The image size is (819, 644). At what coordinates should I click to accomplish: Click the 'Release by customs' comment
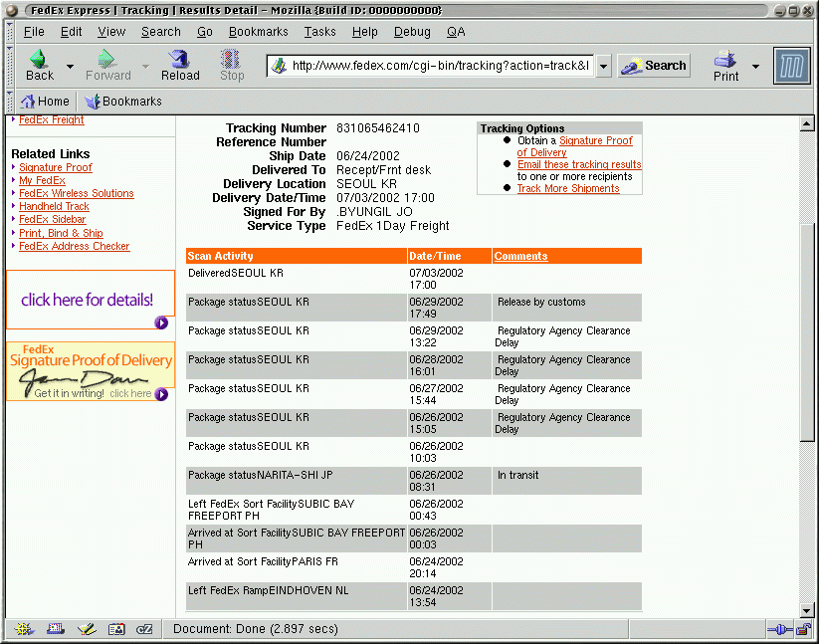tap(541, 302)
